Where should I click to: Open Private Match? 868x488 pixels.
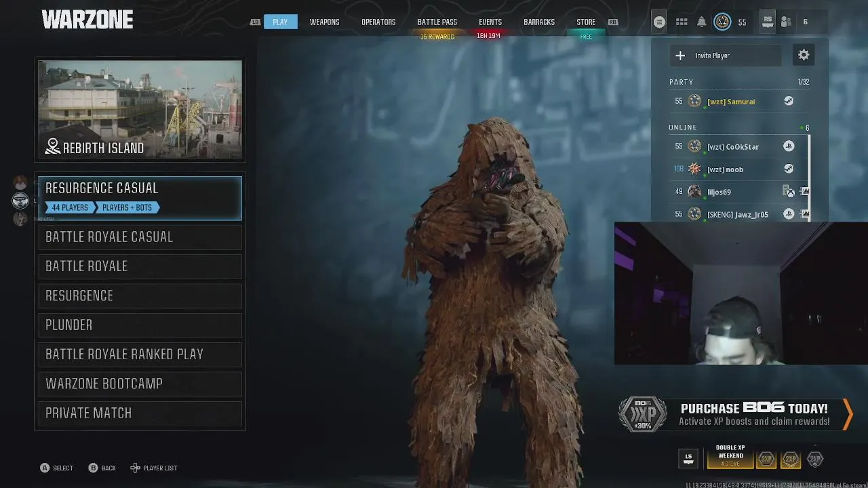pos(140,413)
